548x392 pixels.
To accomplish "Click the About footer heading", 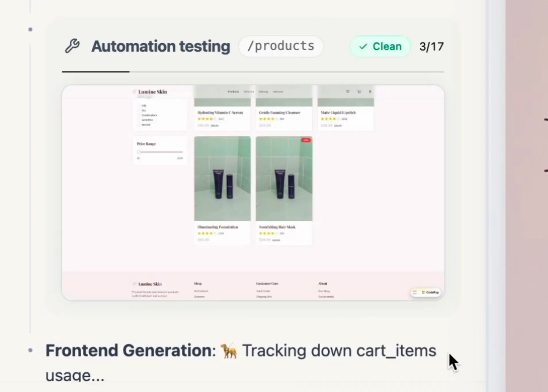I will pos(323,284).
